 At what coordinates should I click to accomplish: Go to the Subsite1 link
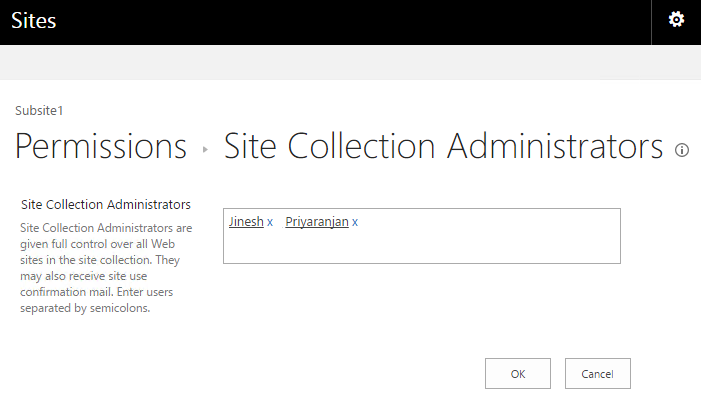coord(40,110)
